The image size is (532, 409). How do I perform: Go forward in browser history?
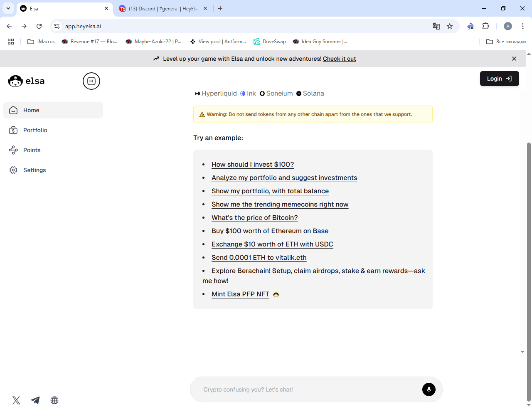(24, 26)
